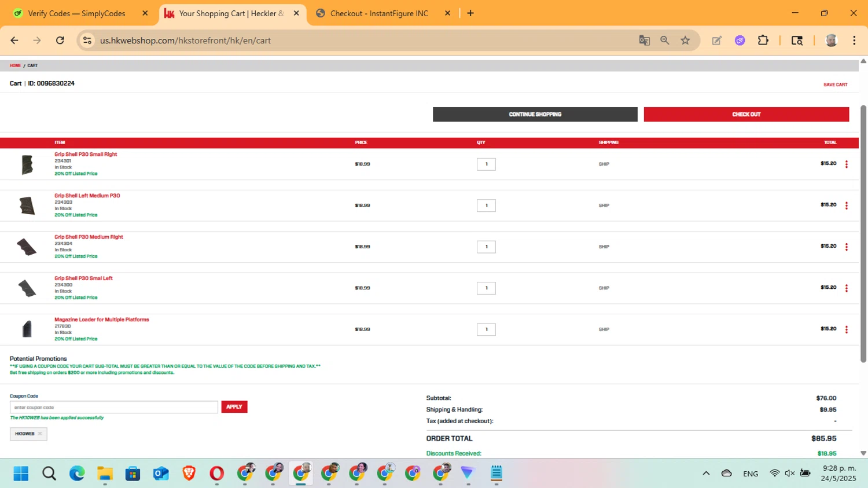Open Grip Shell P30 Small Right product link
868x488 pixels.
coord(86,155)
